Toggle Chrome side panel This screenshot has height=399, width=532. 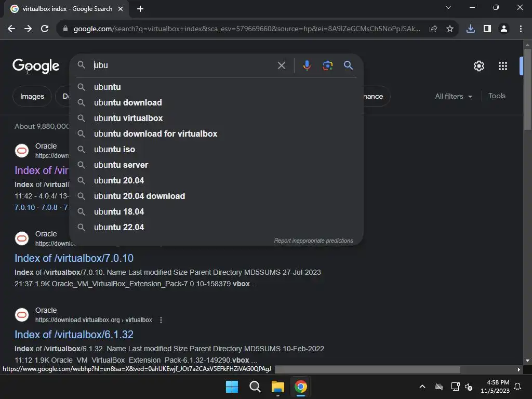pos(487,29)
